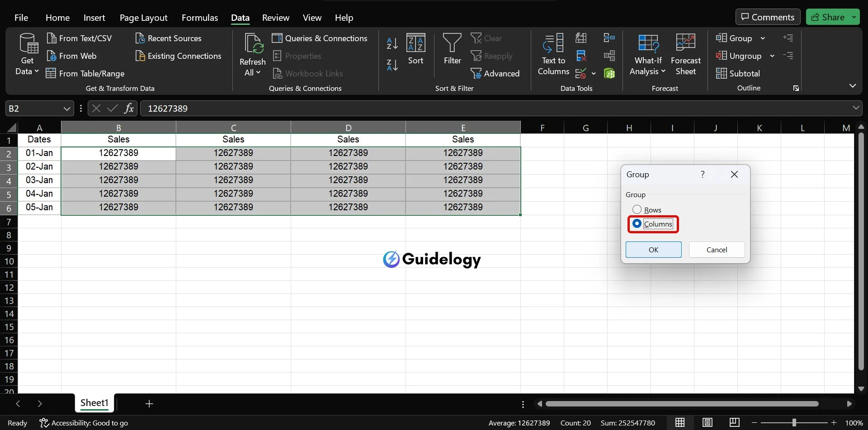This screenshot has width=868, height=430.
Task: Sort Z to A descending
Action: [x=392, y=65]
